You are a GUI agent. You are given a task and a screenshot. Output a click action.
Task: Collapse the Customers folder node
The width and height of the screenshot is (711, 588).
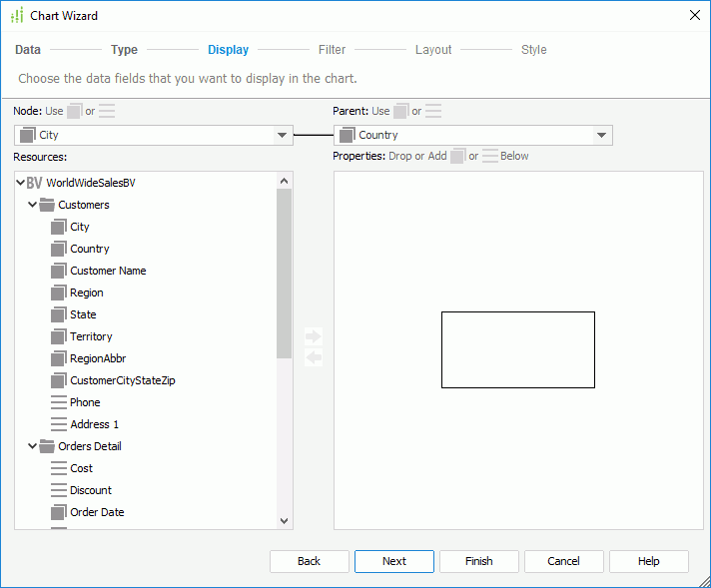pyautogui.click(x=32, y=205)
